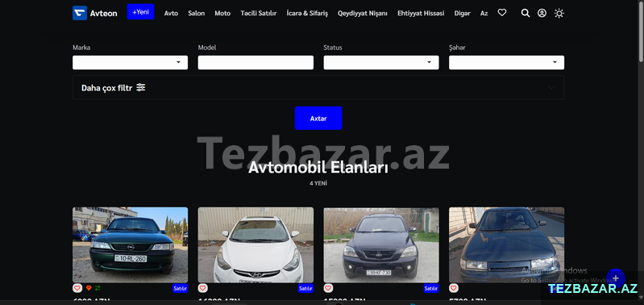Image resolution: width=644 pixels, height=305 pixels.
Task: Click the green exchange arrows icon on Opel listing
Action: click(98, 288)
